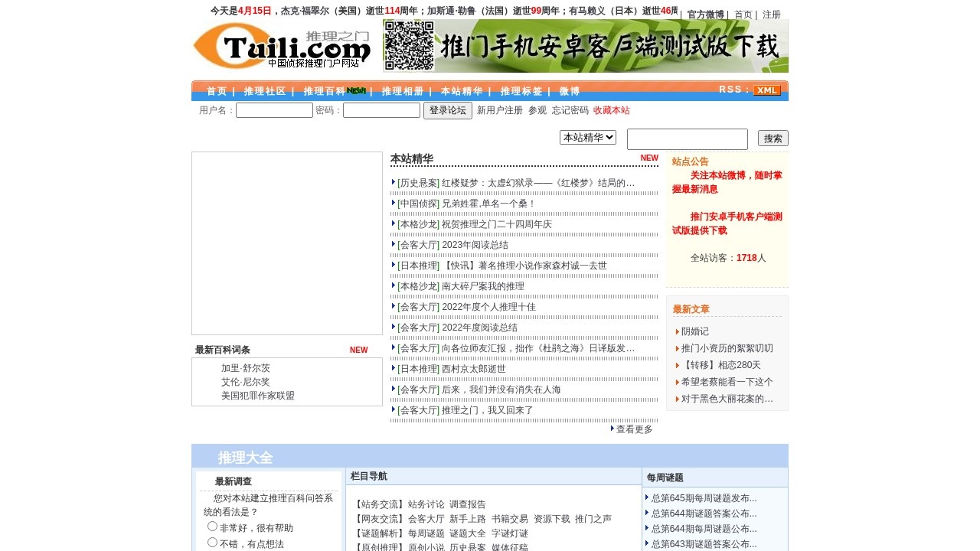Select the 不错，有点想法 survey option
This screenshot has width=980, height=551.
[x=212, y=542]
